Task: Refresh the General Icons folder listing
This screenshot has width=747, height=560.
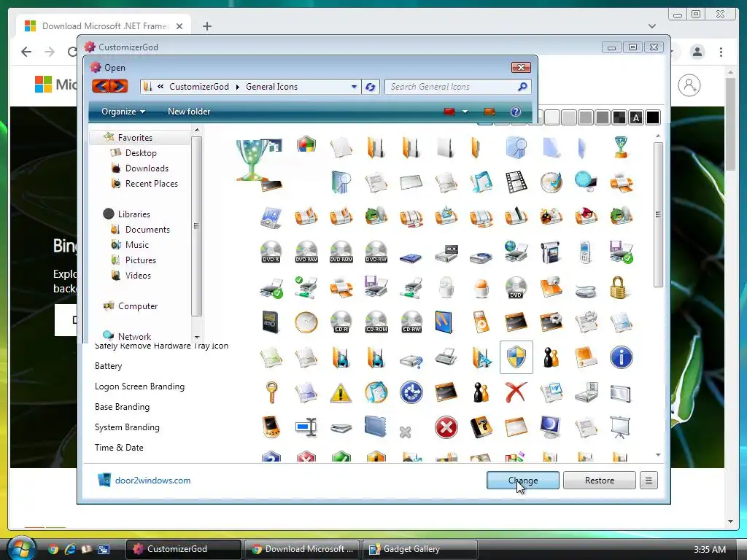Action: [x=370, y=87]
